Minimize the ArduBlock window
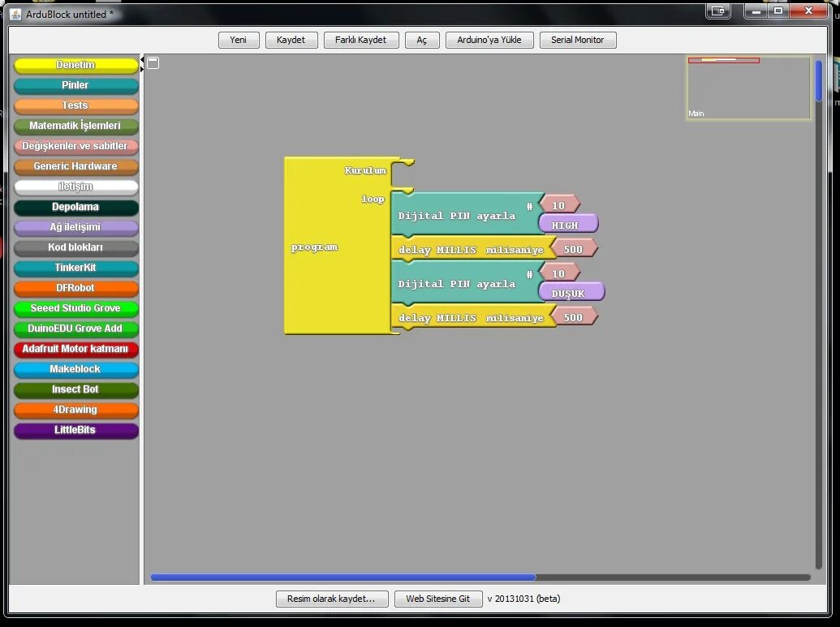This screenshot has height=627, width=840. click(756, 11)
